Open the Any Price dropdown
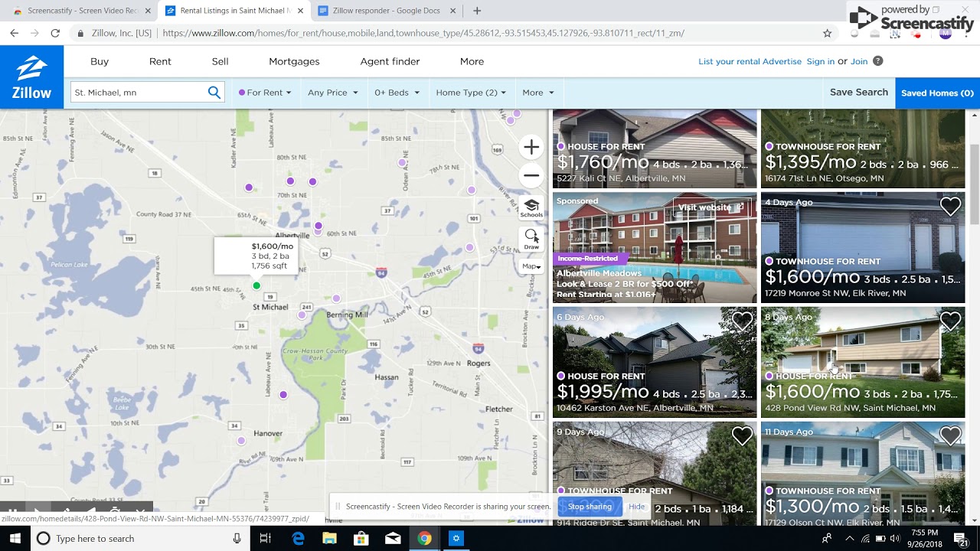Image resolution: width=980 pixels, height=551 pixels. pos(332,93)
